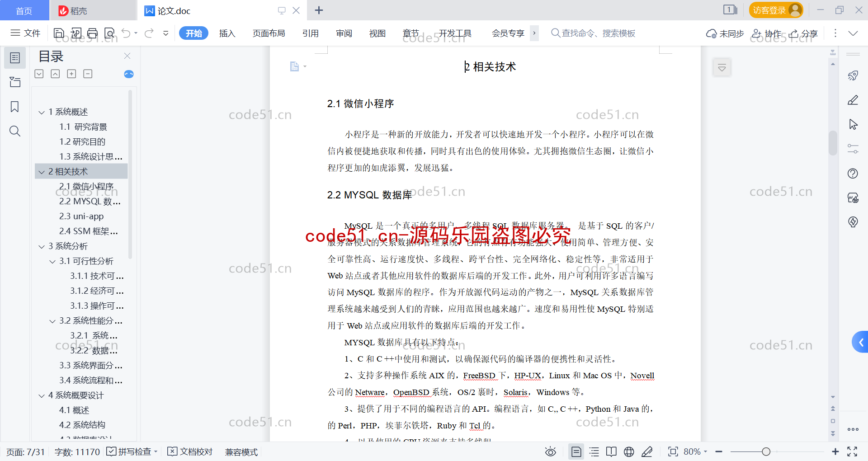Enter full screen mode icon

[852, 452]
